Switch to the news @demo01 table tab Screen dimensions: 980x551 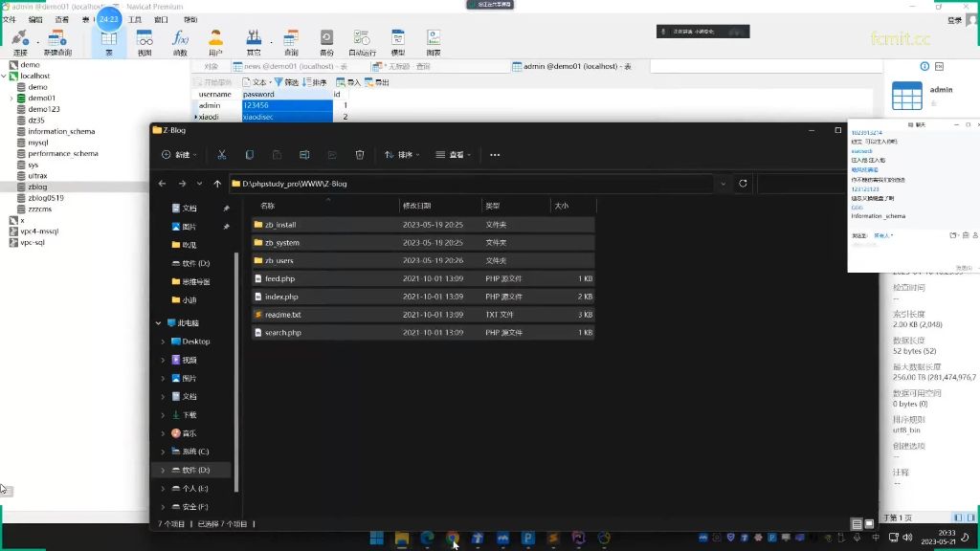coord(291,66)
